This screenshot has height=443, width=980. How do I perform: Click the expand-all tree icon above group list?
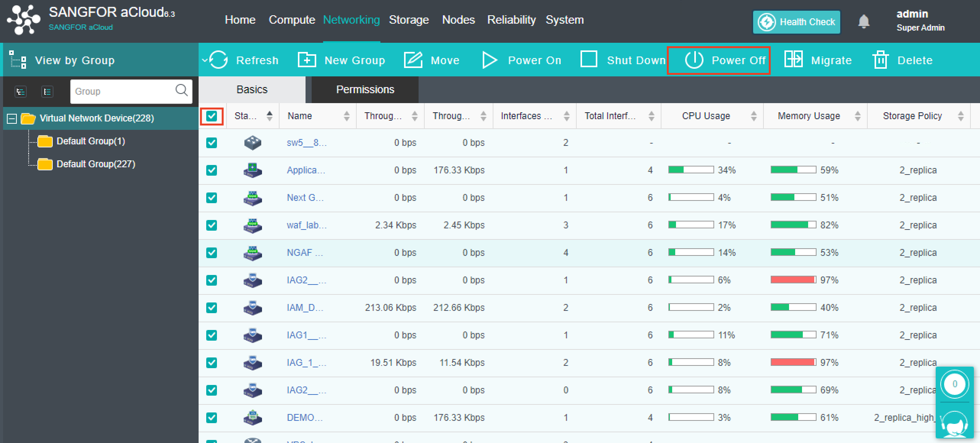[20, 92]
